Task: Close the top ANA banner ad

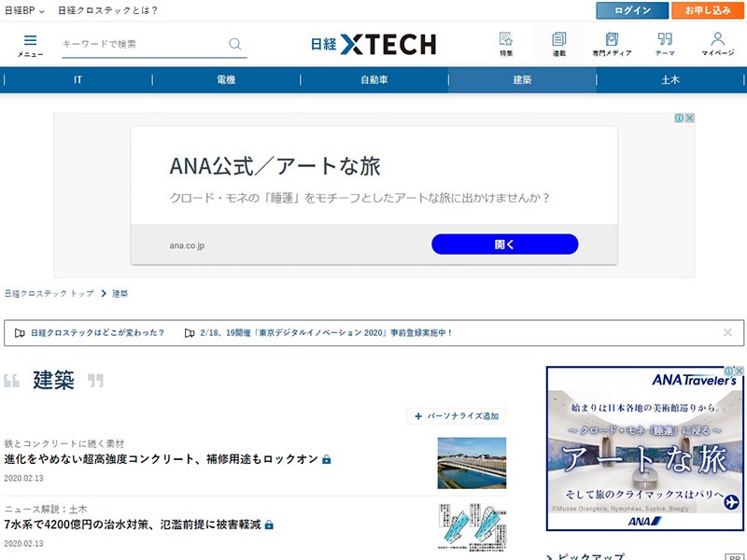Action: [x=689, y=118]
